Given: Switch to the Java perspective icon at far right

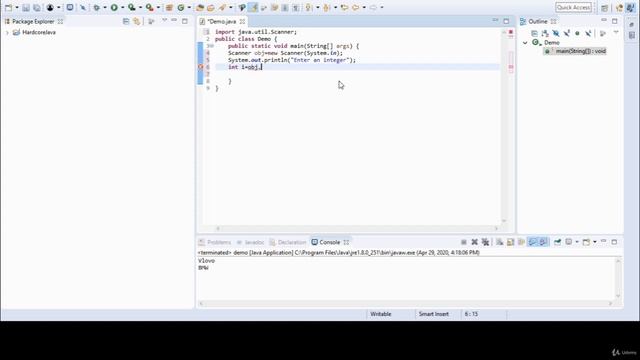Looking at the screenshot, I should click(630, 8).
